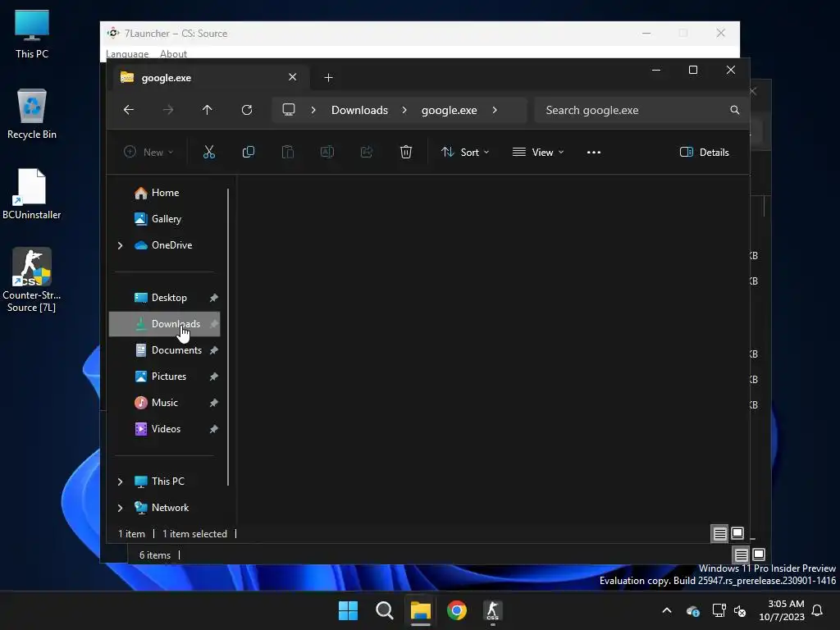Select This PC desktop icon

tap(32, 34)
